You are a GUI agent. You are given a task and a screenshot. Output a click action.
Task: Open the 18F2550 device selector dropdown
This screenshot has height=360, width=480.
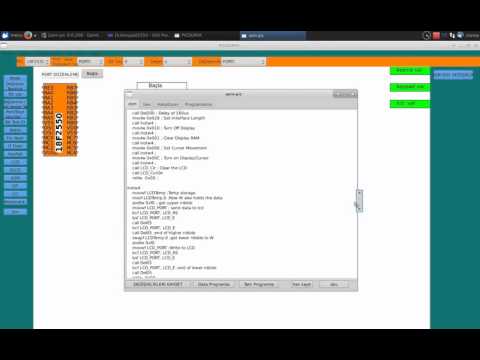(37, 62)
